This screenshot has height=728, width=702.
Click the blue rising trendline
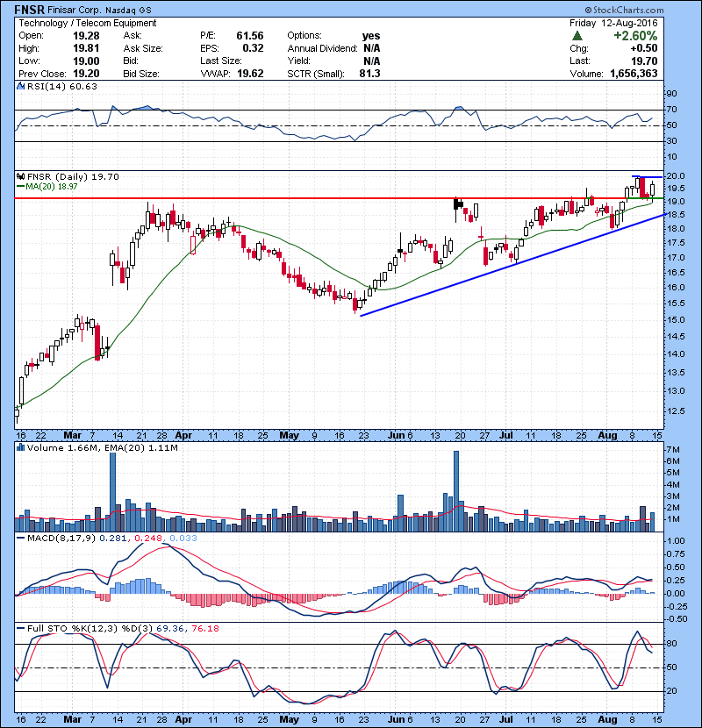pyautogui.click(x=513, y=265)
